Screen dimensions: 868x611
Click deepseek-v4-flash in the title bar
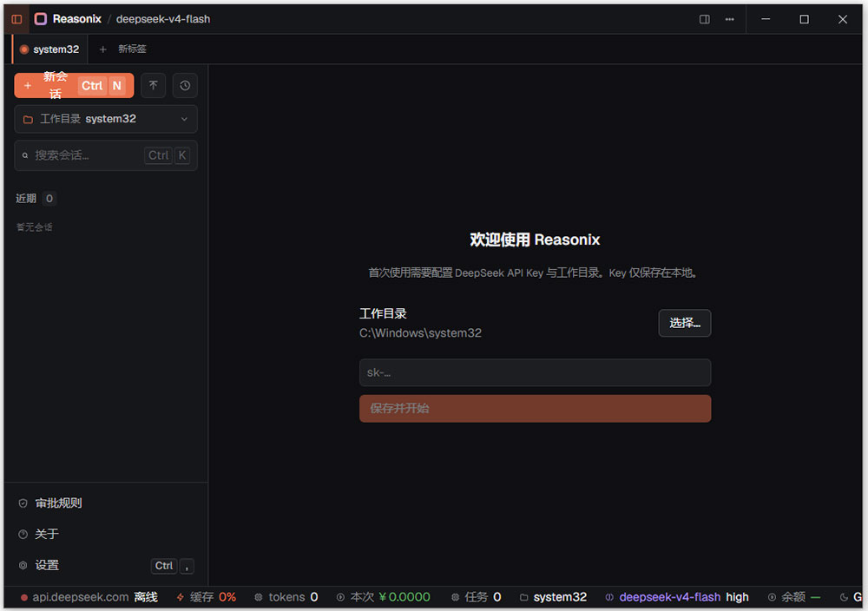[163, 19]
